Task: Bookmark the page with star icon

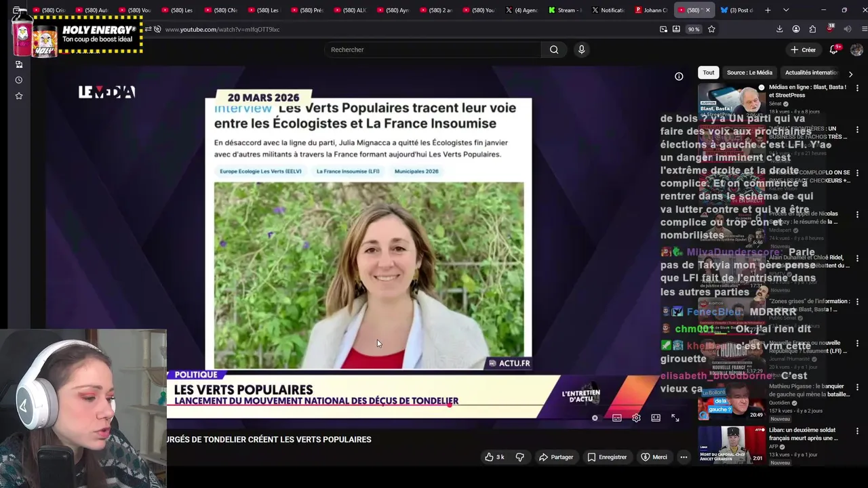Action: 711,29
